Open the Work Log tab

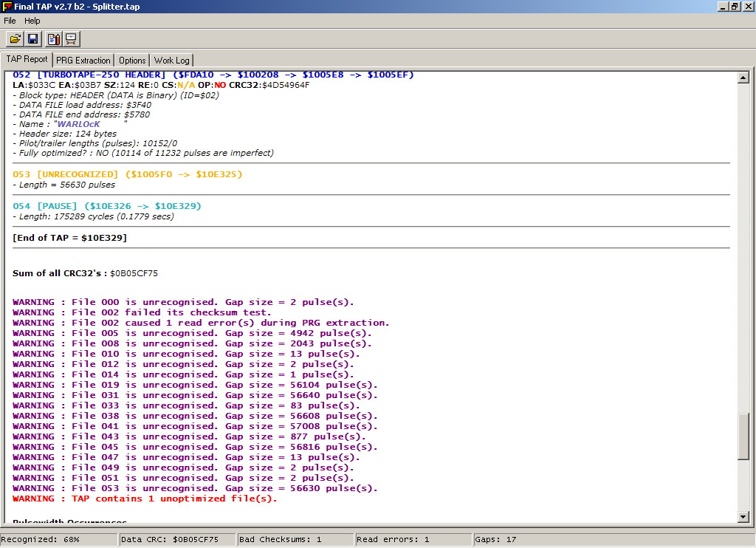[x=171, y=61]
